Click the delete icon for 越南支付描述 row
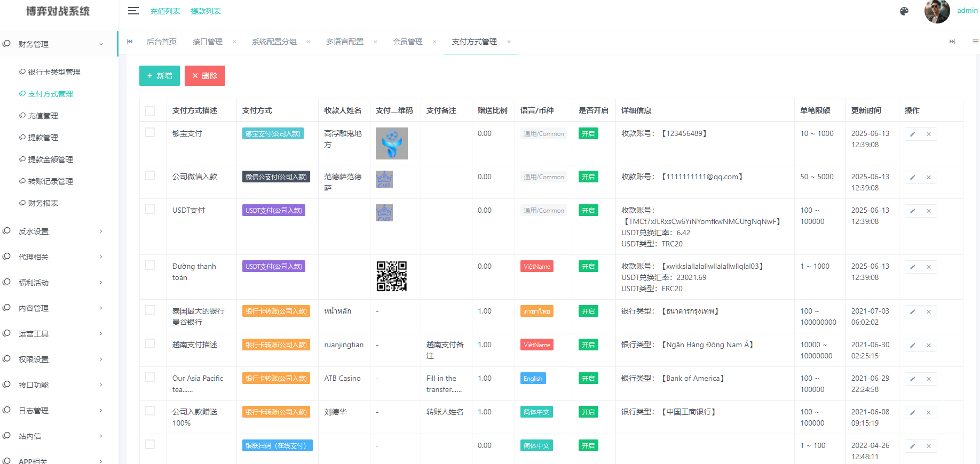 tap(929, 345)
